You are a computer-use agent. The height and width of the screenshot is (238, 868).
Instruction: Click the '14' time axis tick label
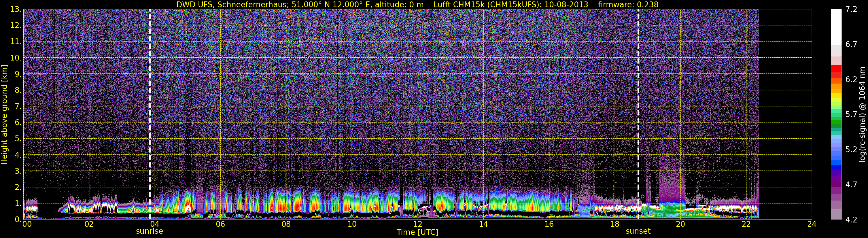pos(483,224)
